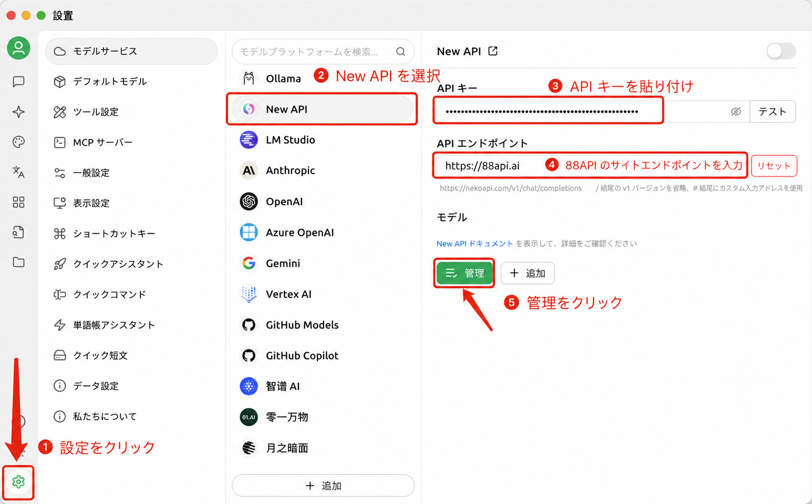Open the external link icon beside New API

pos(493,51)
